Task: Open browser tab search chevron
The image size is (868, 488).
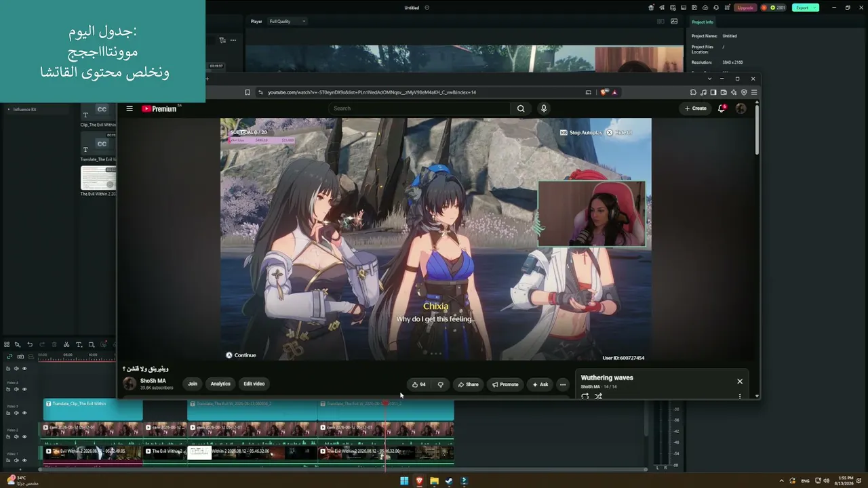Action: (709, 79)
